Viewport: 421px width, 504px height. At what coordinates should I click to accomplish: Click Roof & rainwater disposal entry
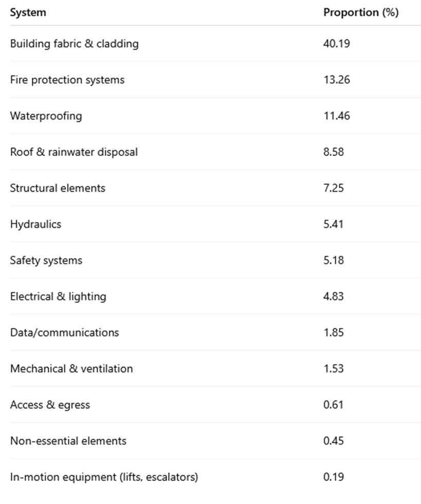(74, 152)
